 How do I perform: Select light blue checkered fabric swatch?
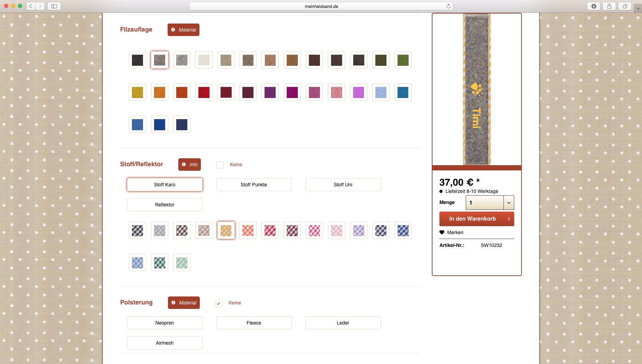pyautogui.click(x=137, y=263)
